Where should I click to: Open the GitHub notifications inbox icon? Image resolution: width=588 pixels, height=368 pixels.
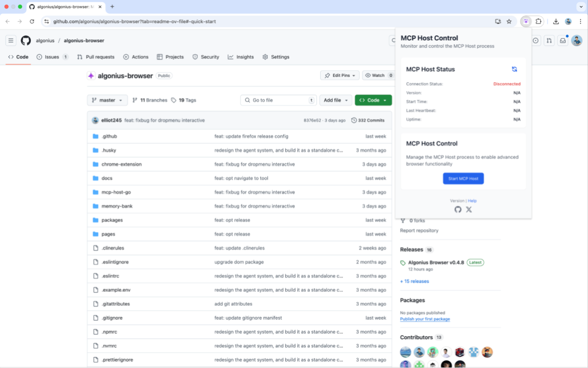point(562,40)
